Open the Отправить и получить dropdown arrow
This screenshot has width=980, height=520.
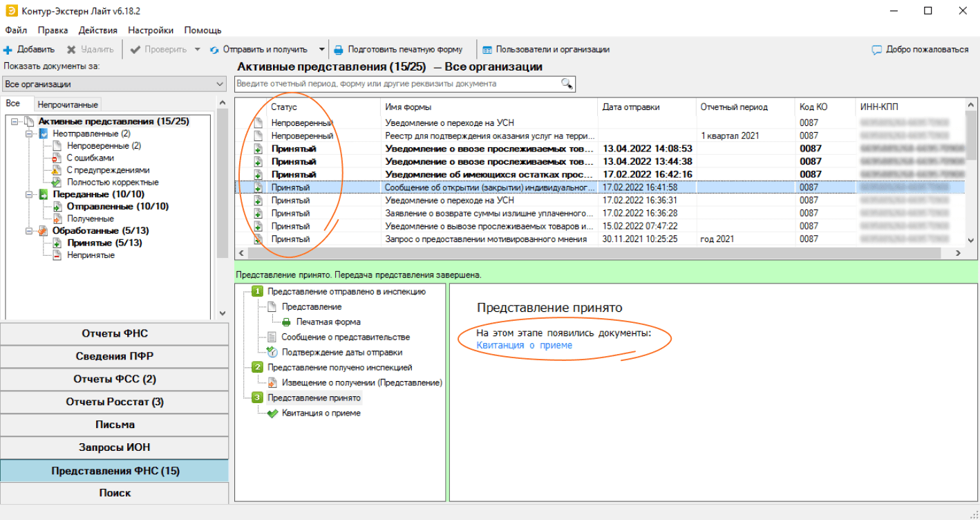pos(321,50)
